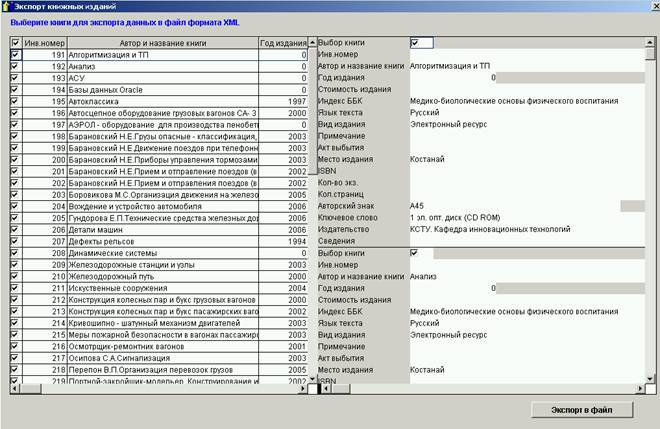This screenshot has width=660, height=429.
Task: Click Авторский знак value А45
Action: click(x=417, y=206)
